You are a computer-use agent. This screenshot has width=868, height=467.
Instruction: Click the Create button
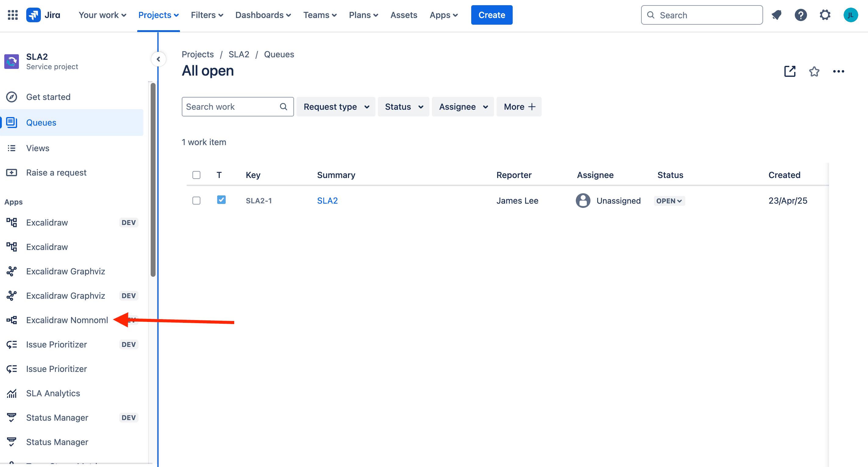point(492,15)
